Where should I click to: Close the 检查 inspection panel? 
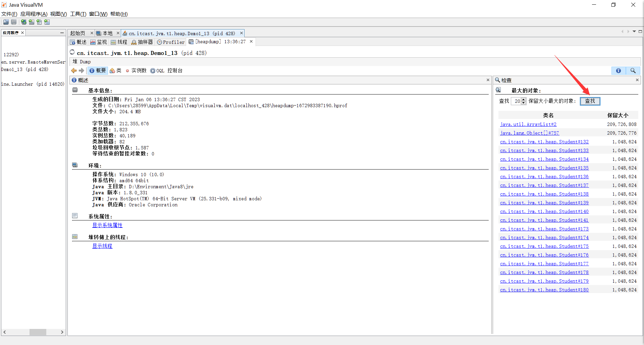(x=637, y=80)
